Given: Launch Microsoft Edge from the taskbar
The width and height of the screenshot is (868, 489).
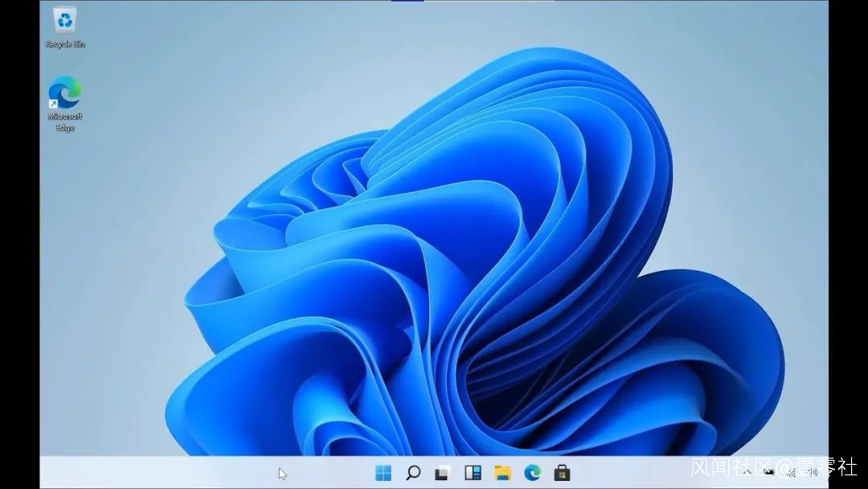Looking at the screenshot, I should click(x=532, y=473).
